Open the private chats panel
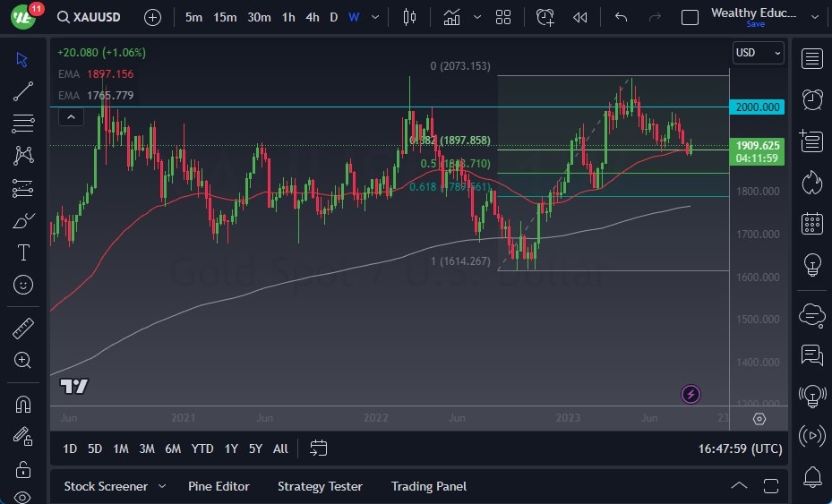The height and width of the screenshot is (504, 832). 811,355
